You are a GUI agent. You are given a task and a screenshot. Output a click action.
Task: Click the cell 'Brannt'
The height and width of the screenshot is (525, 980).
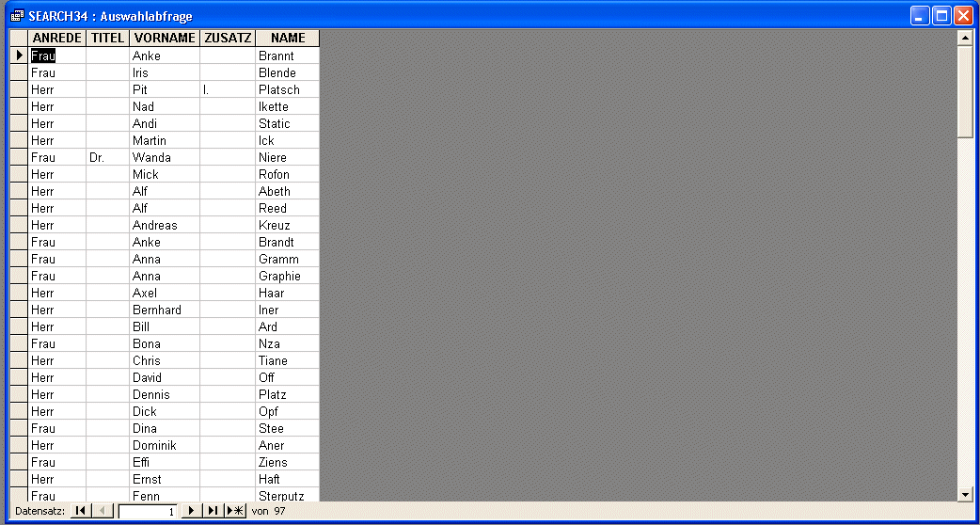click(288, 56)
